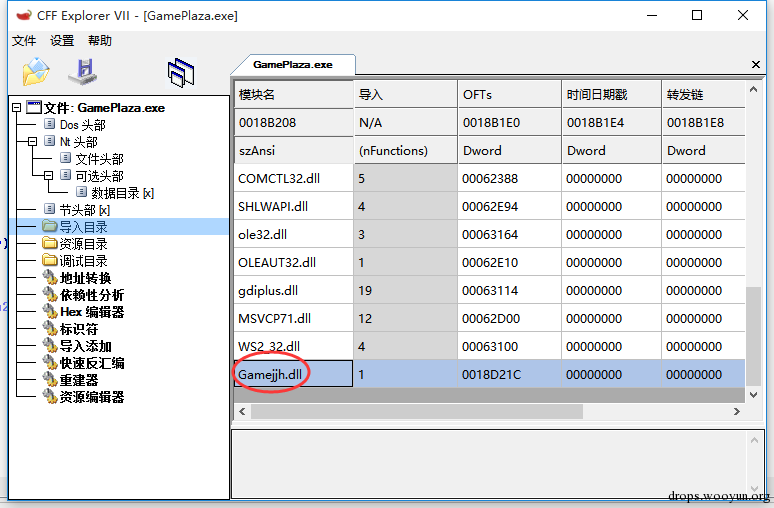Click the open file folder toolbar icon
774x508 pixels.
36,72
